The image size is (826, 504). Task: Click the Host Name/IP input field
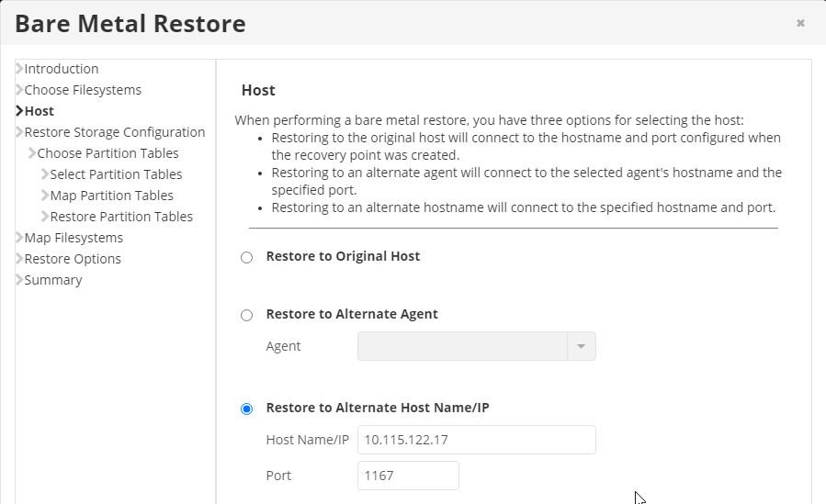point(477,440)
